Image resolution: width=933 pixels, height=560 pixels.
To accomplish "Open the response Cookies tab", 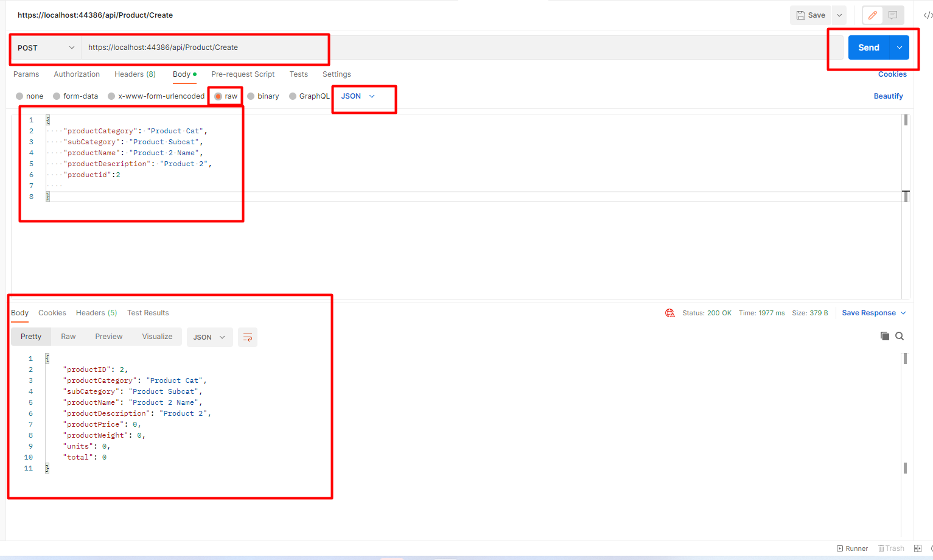I will point(52,313).
